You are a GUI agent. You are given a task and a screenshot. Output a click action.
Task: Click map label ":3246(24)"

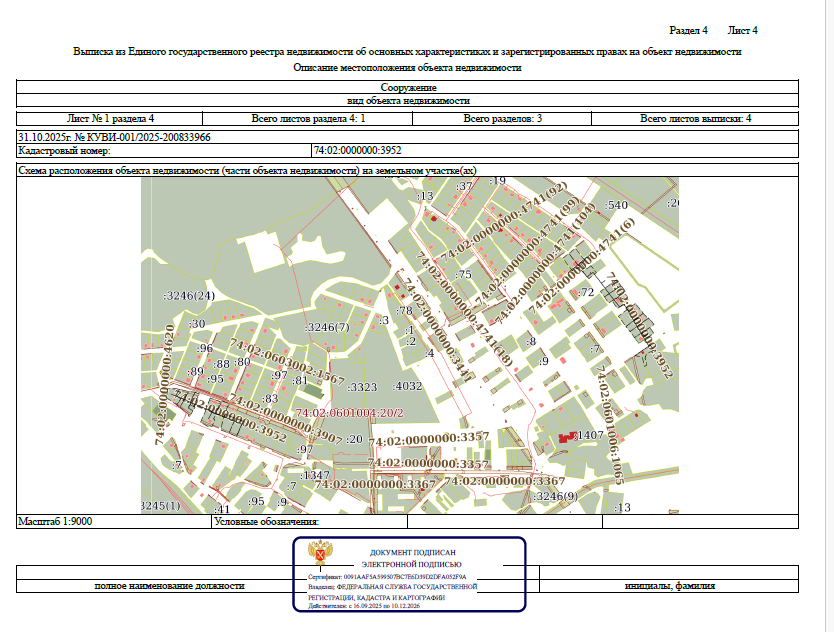point(188,296)
